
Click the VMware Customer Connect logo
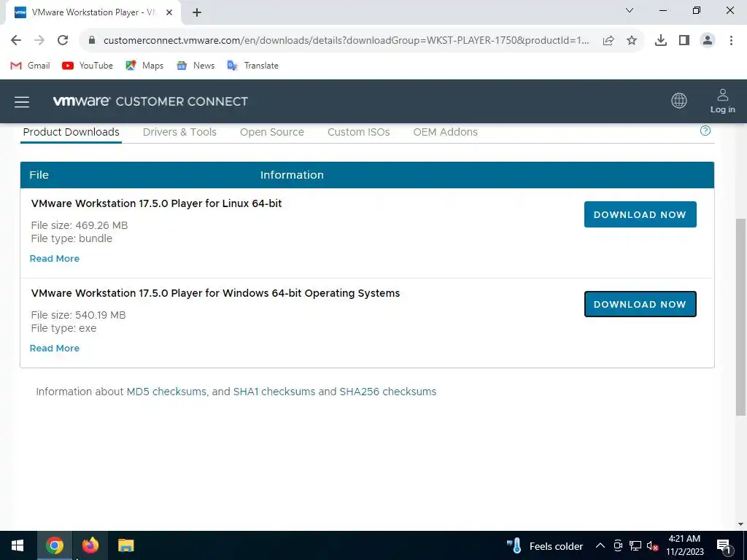pyautogui.click(x=150, y=101)
